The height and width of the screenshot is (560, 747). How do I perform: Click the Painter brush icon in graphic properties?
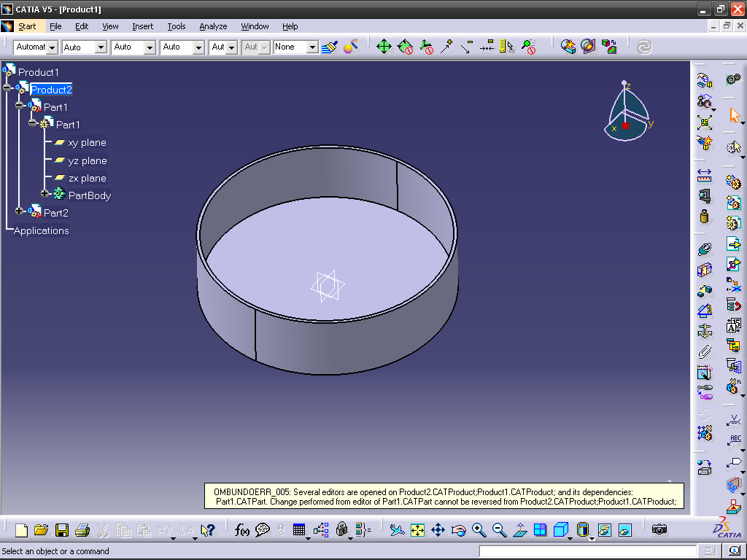point(329,47)
